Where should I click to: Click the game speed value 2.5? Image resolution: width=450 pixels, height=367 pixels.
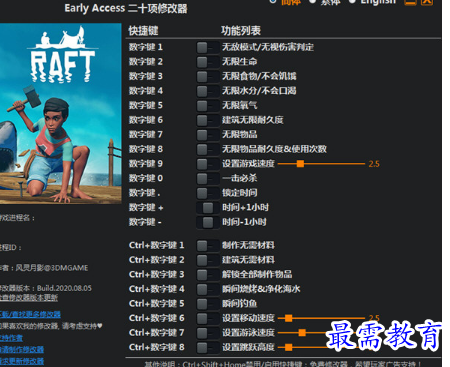coord(374,164)
